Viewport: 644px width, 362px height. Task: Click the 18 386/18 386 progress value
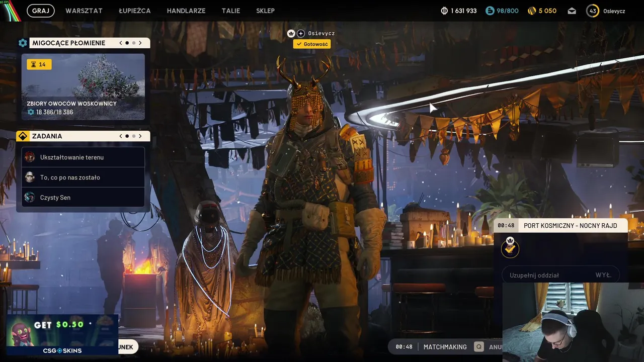(54, 112)
